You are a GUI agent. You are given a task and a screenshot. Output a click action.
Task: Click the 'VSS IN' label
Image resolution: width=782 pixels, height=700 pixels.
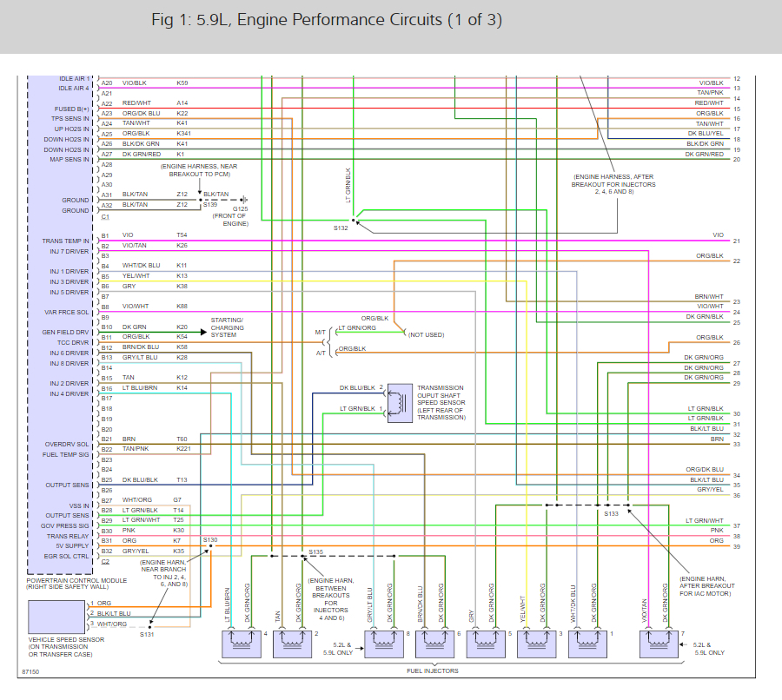tap(79, 505)
